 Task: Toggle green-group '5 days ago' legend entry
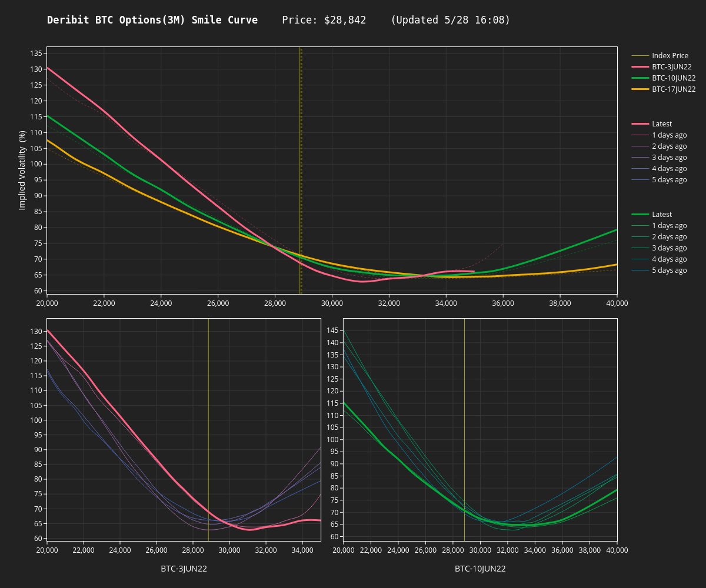click(659, 270)
